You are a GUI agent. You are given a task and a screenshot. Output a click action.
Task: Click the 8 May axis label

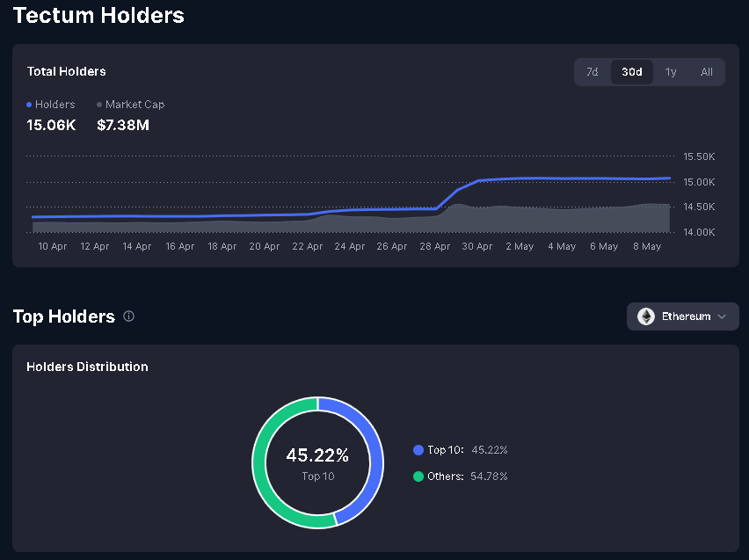coord(647,246)
